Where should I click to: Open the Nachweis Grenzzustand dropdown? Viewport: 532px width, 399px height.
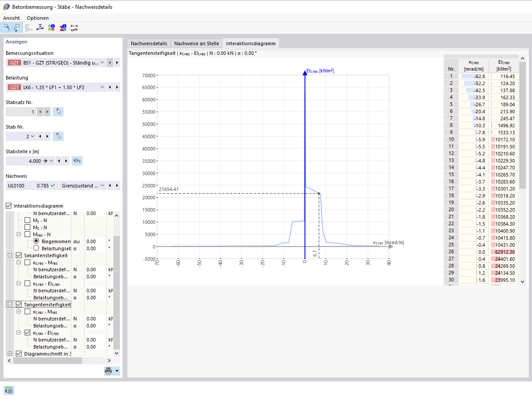tap(102, 186)
